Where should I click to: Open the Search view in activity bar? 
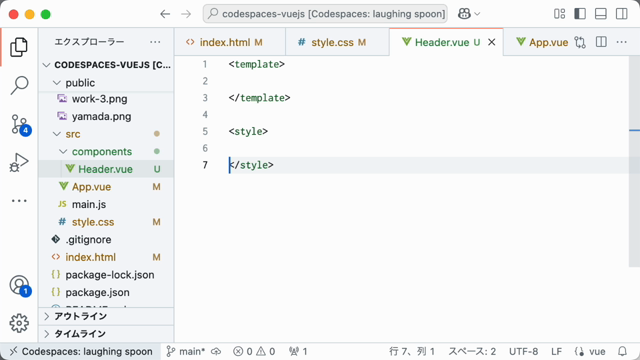coord(19,85)
